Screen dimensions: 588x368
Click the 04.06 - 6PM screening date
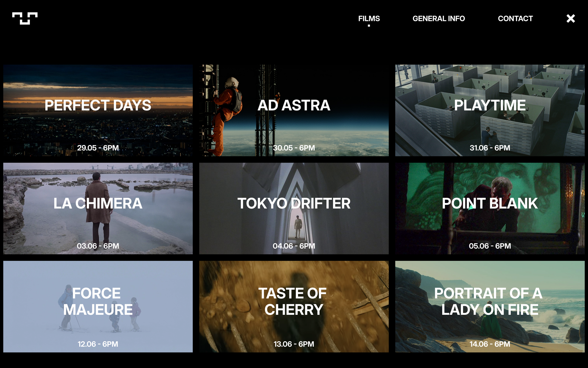(294, 246)
